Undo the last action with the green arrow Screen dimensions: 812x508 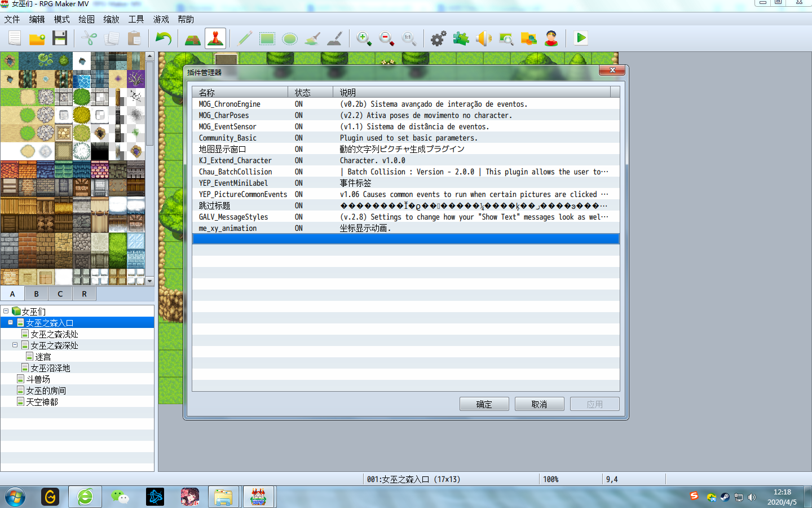point(164,38)
